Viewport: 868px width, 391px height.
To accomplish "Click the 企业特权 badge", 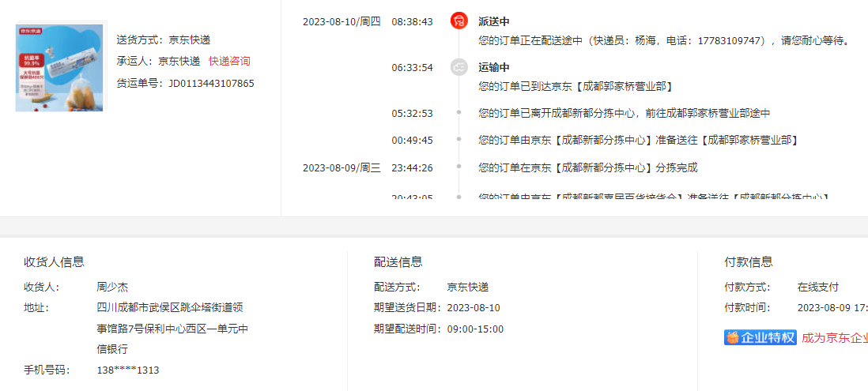I will pyautogui.click(x=760, y=337).
